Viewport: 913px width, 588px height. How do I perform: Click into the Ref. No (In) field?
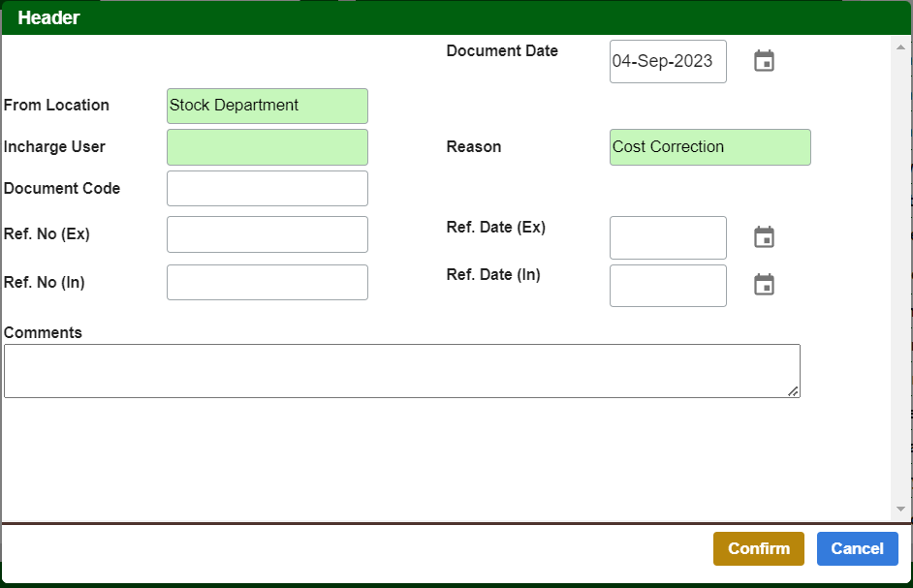click(267, 283)
